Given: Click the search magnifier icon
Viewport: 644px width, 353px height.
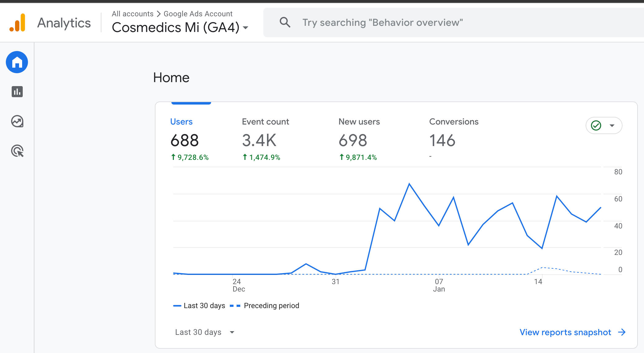Looking at the screenshot, I should pos(285,22).
